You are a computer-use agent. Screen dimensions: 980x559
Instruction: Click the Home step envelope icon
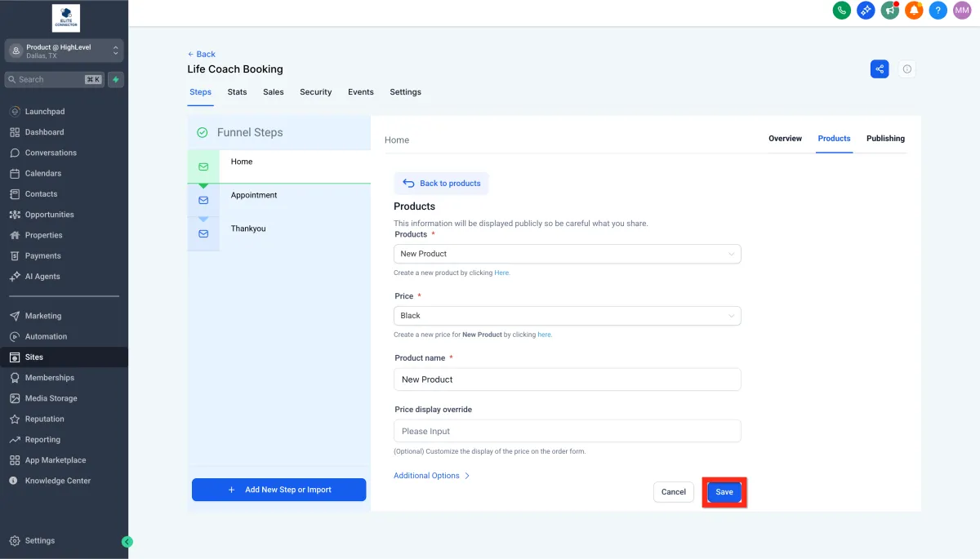pyautogui.click(x=203, y=166)
